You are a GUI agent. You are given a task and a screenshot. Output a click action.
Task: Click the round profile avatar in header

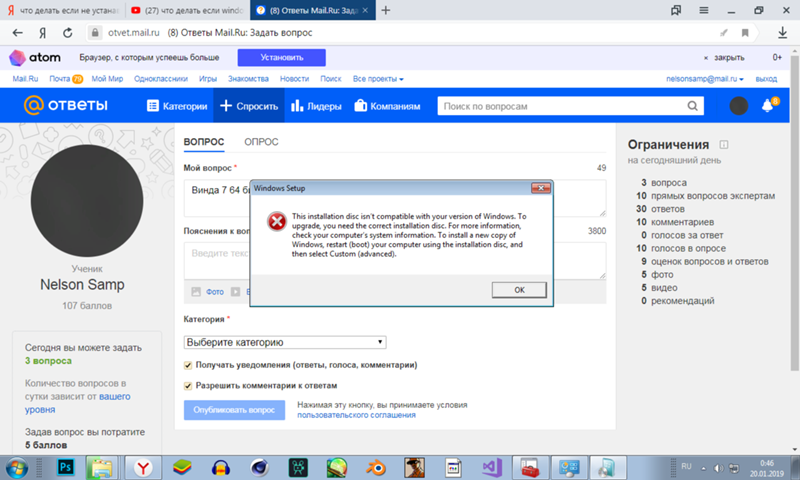pyautogui.click(x=739, y=106)
